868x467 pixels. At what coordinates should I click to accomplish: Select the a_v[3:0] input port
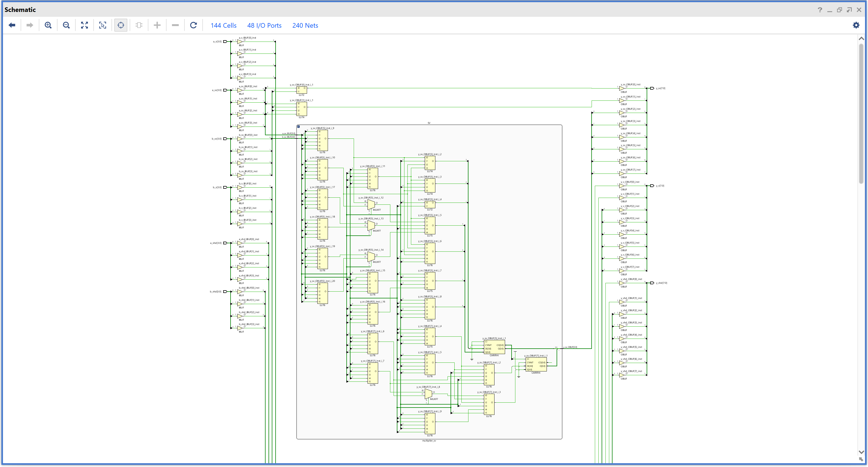225,42
